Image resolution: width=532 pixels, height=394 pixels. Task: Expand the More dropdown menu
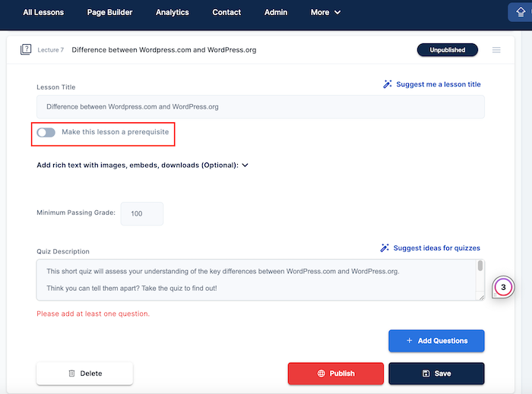[325, 13]
